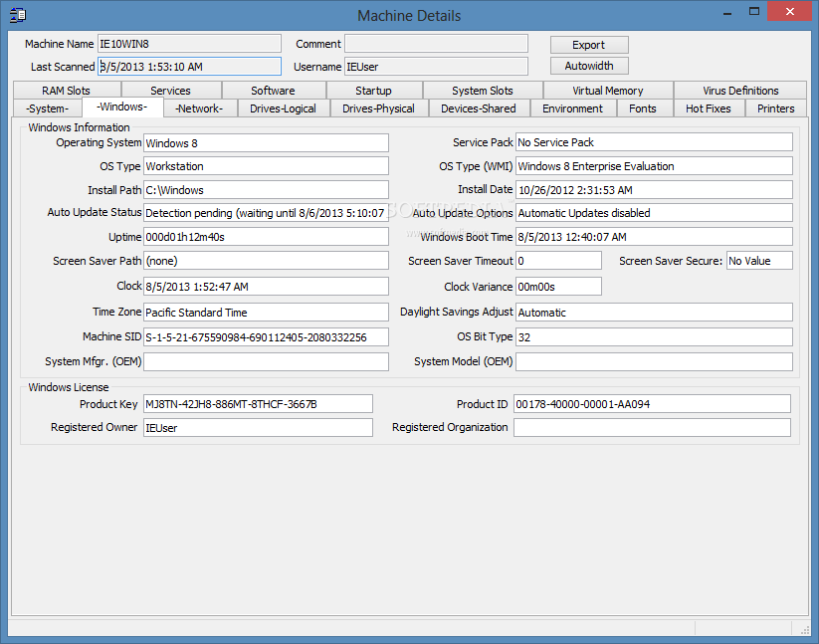Click the Windows Boot Time field

pos(655,237)
